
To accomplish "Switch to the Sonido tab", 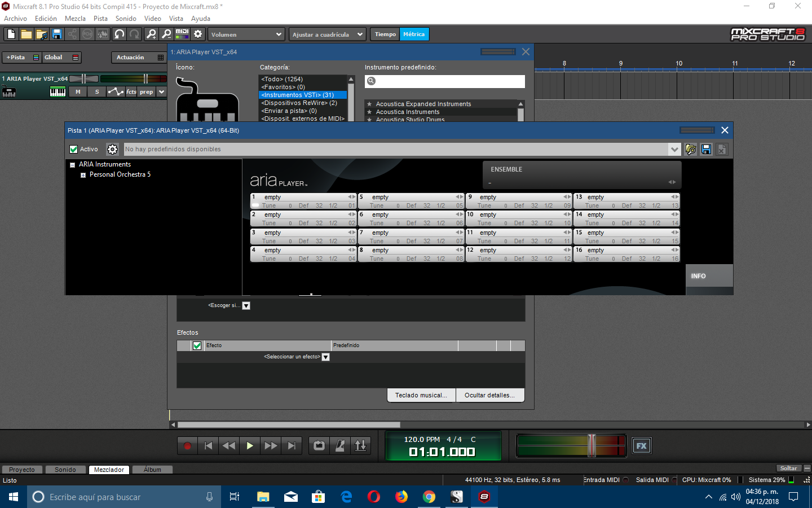I will [x=65, y=470].
